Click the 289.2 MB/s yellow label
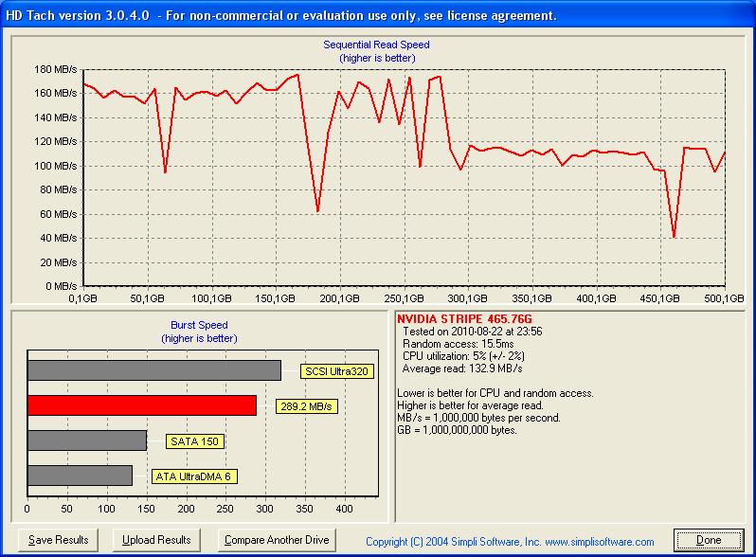The image size is (756, 557). pyautogui.click(x=306, y=406)
